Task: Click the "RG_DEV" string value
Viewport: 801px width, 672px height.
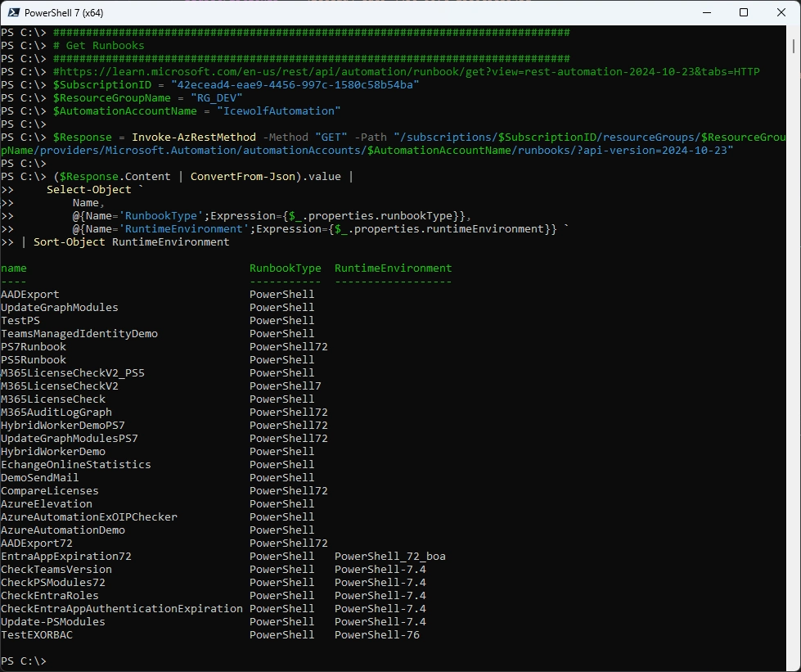Action: (217, 98)
